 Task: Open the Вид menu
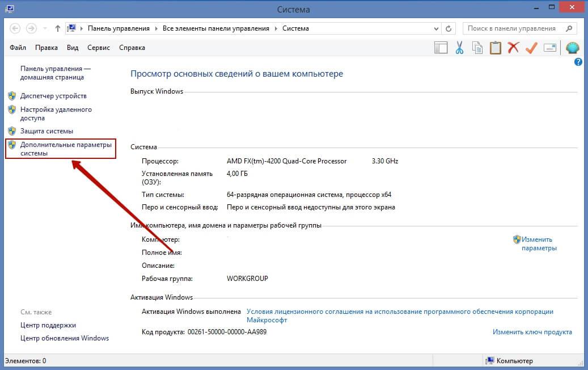[x=73, y=48]
